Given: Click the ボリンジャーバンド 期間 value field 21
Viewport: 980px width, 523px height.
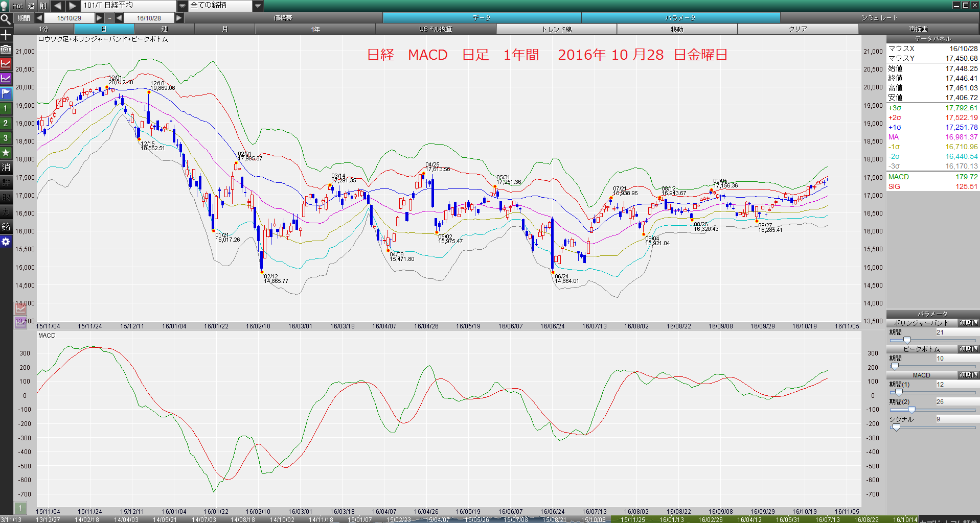Looking at the screenshot, I should point(956,332).
